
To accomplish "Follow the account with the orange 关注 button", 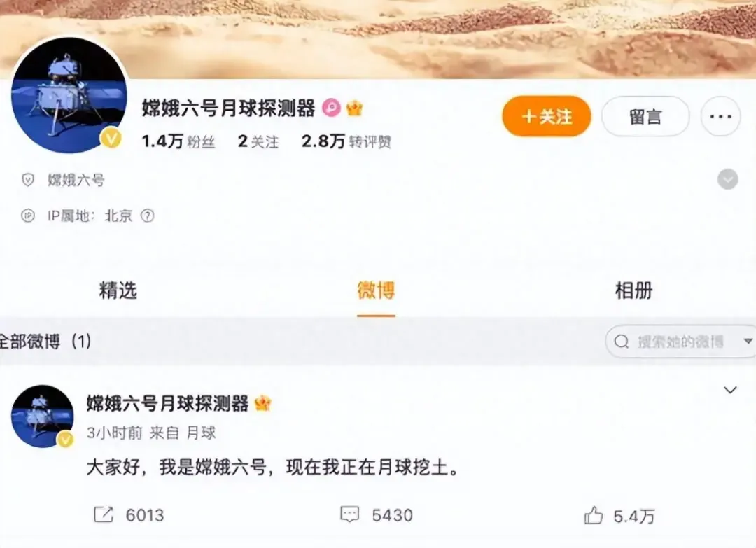I will (546, 116).
